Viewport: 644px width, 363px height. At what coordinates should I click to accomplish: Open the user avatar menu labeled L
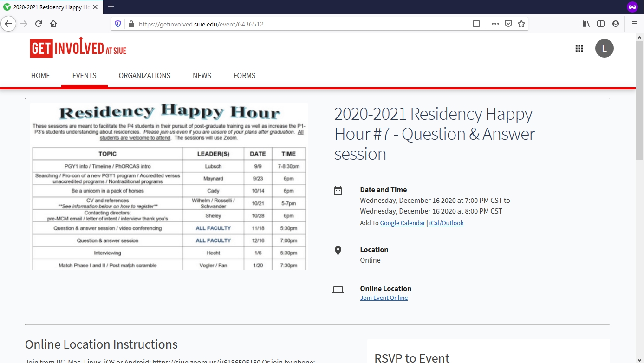pyautogui.click(x=604, y=48)
